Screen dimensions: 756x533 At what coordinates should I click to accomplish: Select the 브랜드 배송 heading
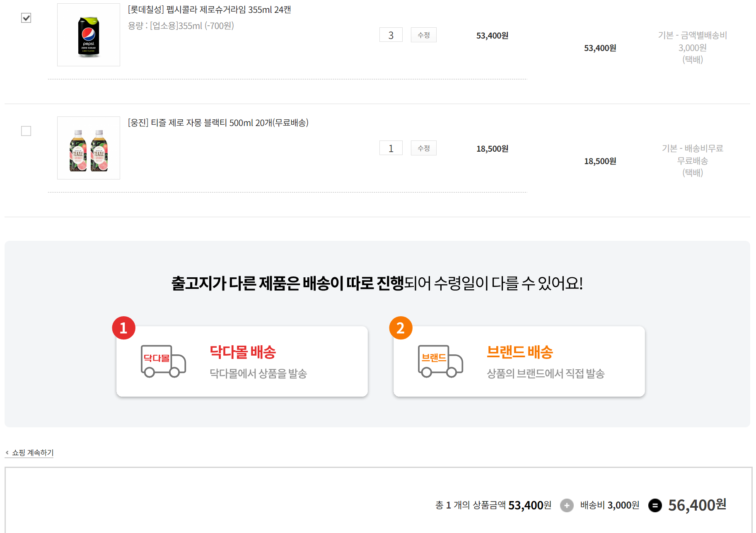pyautogui.click(x=520, y=352)
